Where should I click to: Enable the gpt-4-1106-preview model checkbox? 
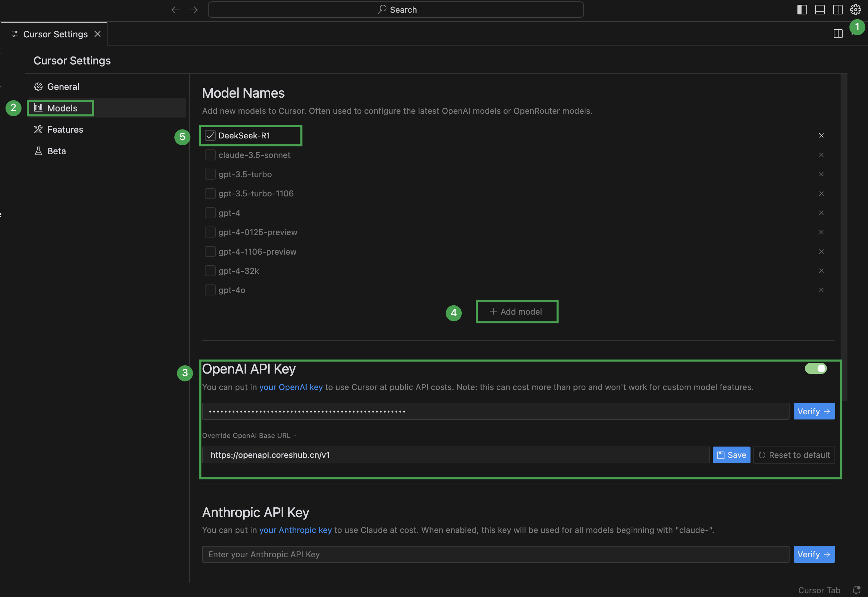(210, 252)
